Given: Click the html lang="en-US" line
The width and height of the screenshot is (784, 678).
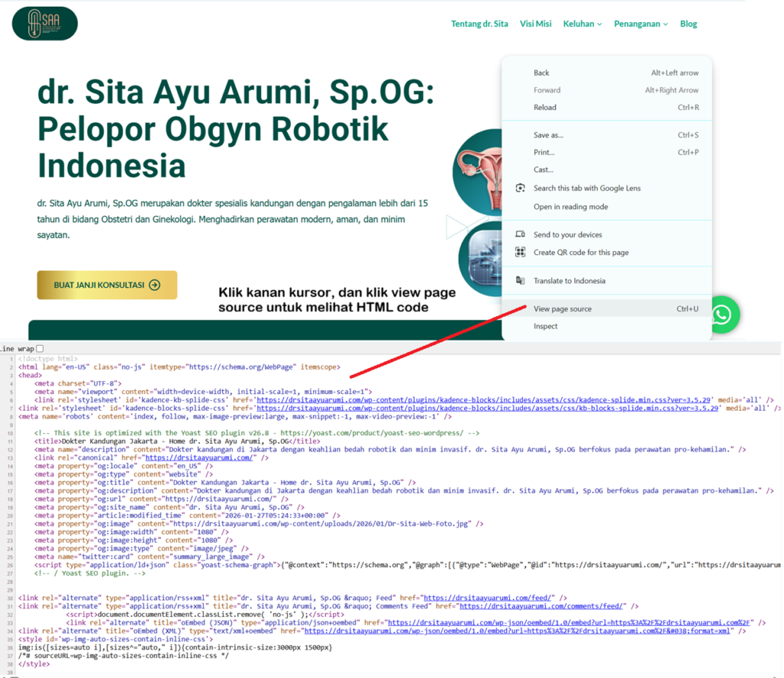Looking at the screenshot, I should (x=179, y=367).
